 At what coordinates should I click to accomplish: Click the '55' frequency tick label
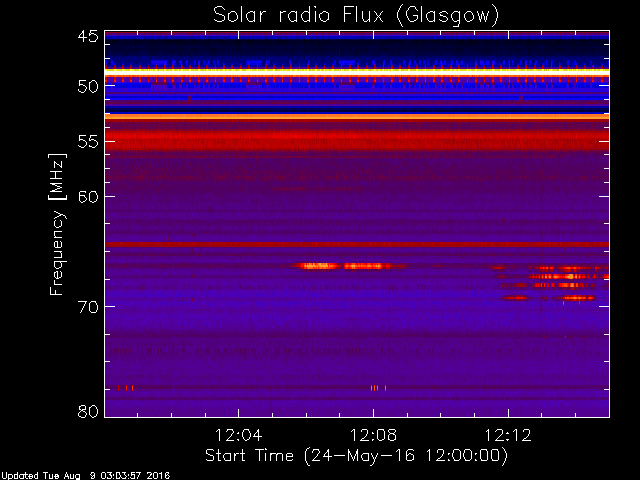[x=88, y=142]
